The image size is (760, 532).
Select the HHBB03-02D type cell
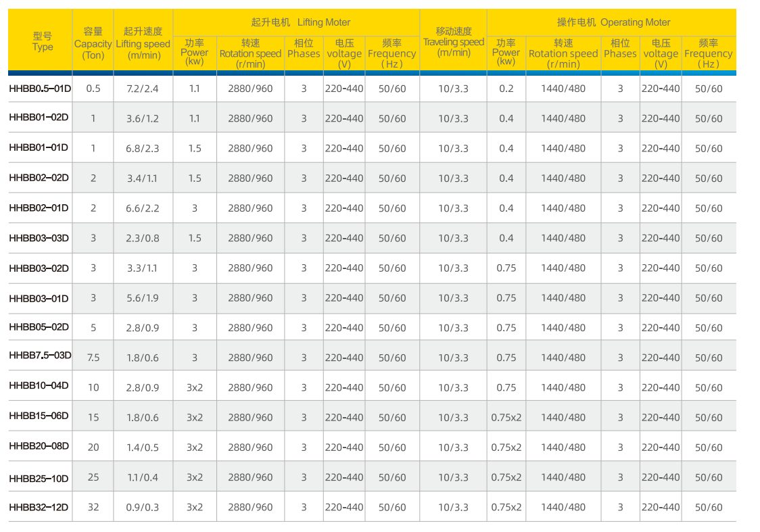tap(39, 268)
